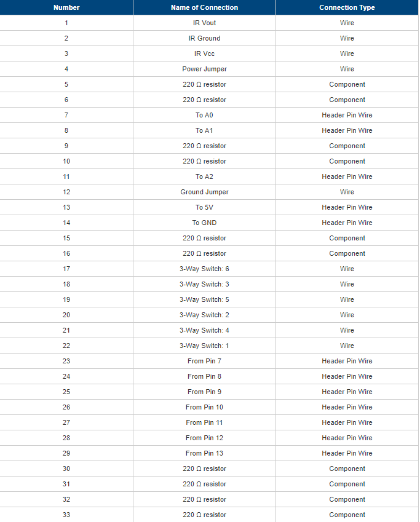Select the To A2 cell
This screenshot has height=522, width=420.
(204, 176)
